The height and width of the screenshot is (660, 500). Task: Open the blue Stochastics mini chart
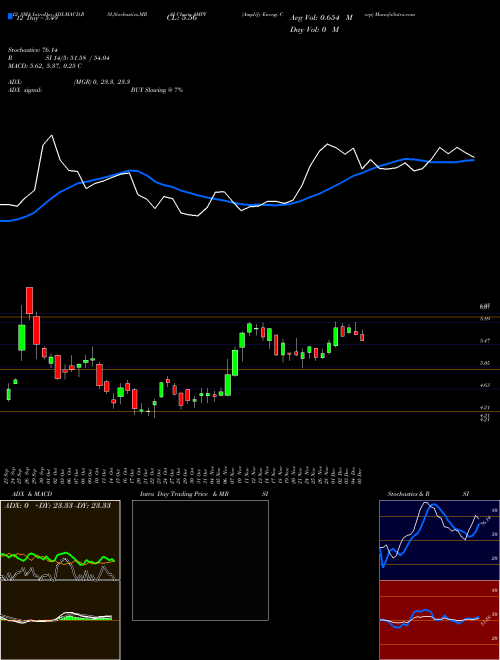439,540
